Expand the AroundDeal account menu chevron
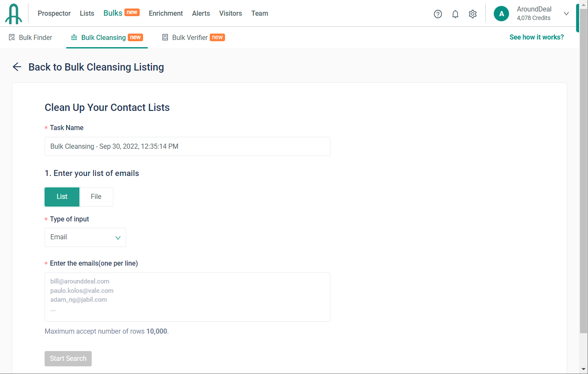 566,14
